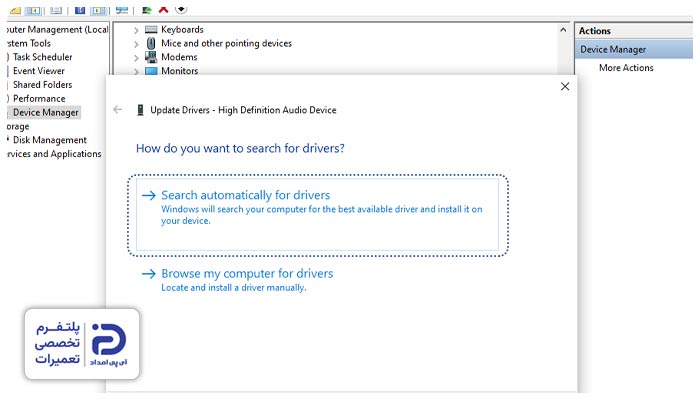Select Device Manager header in Actions pane

(633, 49)
